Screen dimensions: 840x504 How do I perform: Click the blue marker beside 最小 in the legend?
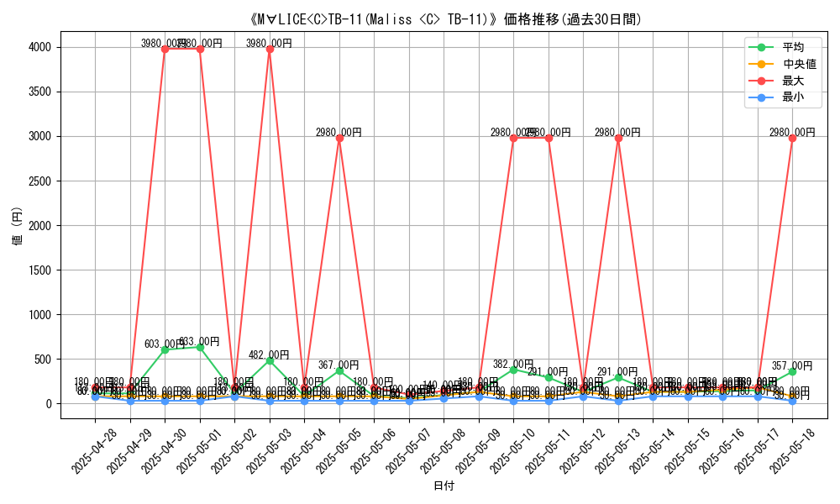(761, 97)
